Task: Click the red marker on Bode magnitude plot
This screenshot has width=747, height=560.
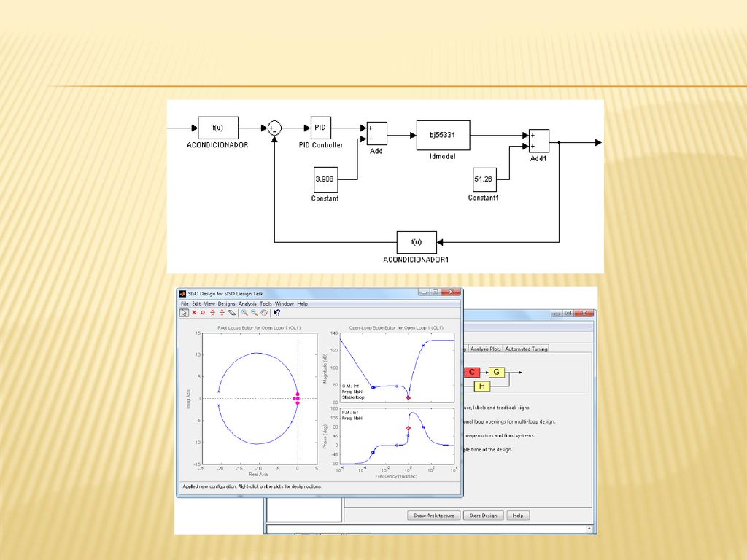Action: 409,397
